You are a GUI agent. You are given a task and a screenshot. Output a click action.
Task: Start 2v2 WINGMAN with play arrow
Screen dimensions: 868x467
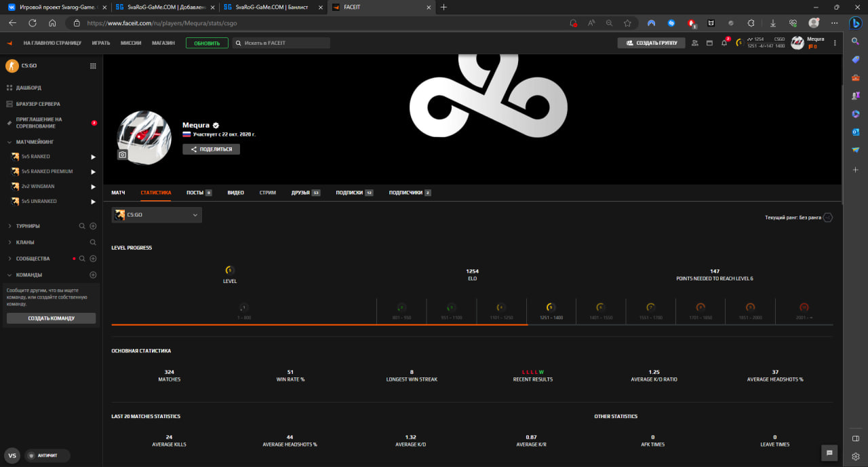click(x=94, y=187)
